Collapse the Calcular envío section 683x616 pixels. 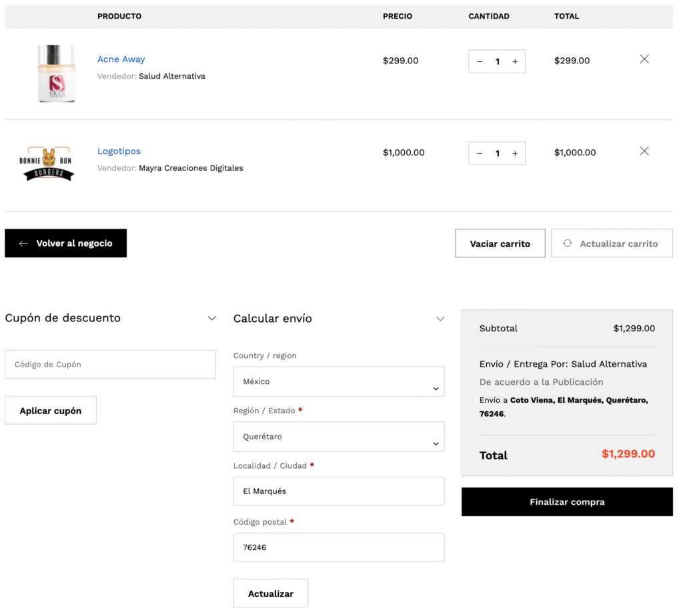pyautogui.click(x=440, y=319)
